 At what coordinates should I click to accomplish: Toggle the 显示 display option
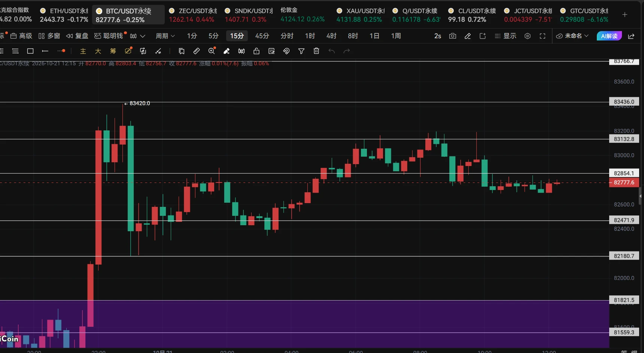(505, 36)
